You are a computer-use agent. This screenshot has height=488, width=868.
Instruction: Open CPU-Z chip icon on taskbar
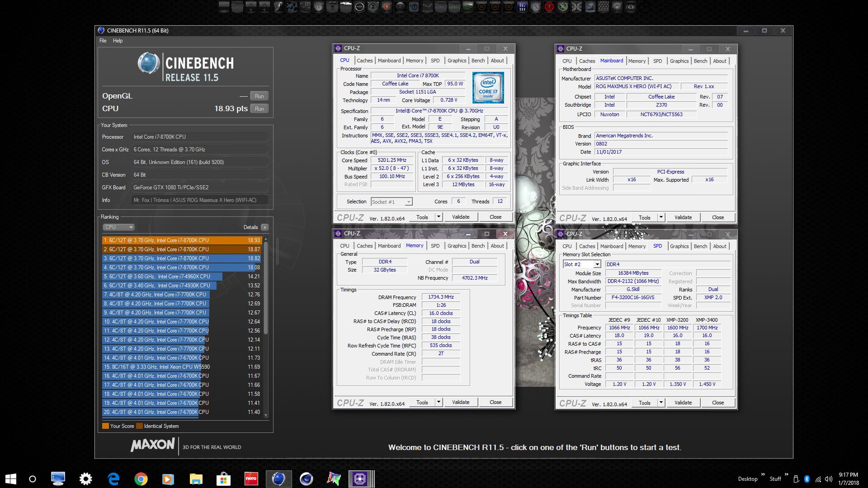tap(360, 479)
